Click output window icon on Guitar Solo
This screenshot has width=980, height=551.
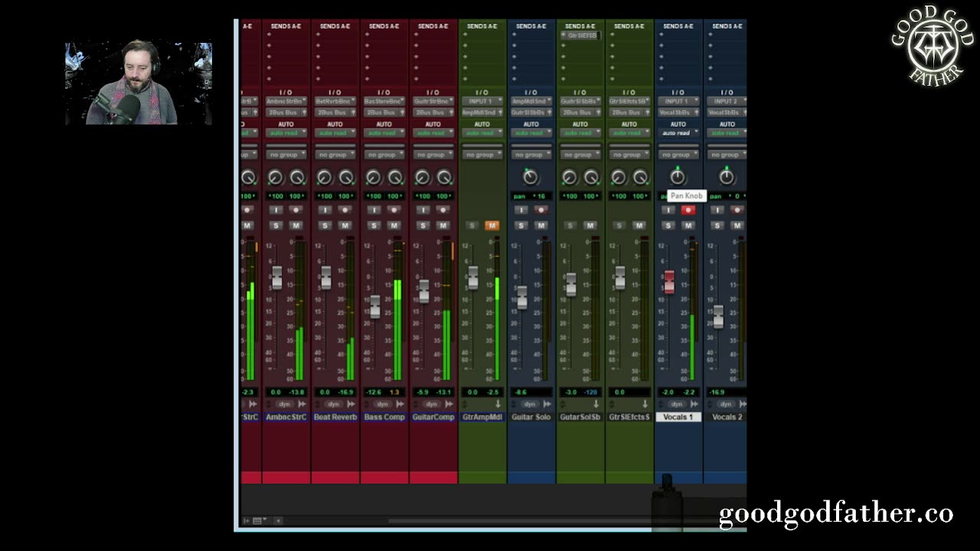[x=547, y=404]
